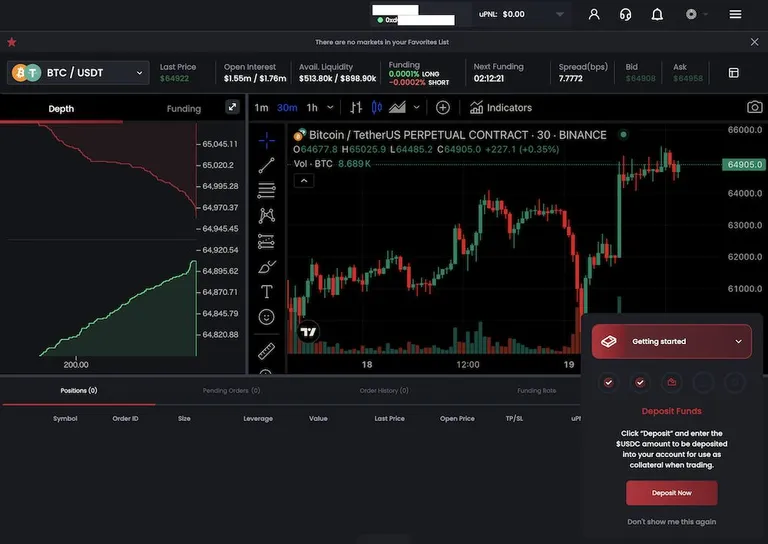Click the second completed onboarding step checkmark
Image resolution: width=768 pixels, height=544 pixels.
click(640, 382)
